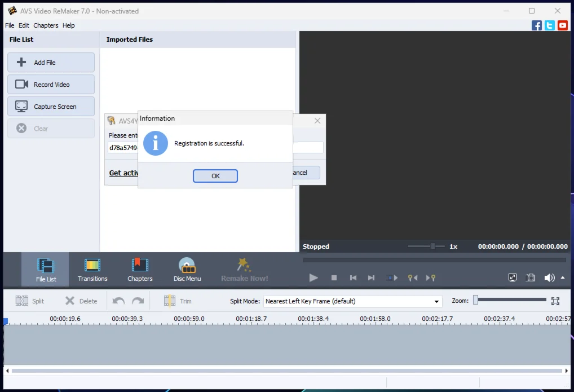This screenshot has width=574, height=392.
Task: Close the AVS4YOU activation dialog
Action: (x=317, y=121)
